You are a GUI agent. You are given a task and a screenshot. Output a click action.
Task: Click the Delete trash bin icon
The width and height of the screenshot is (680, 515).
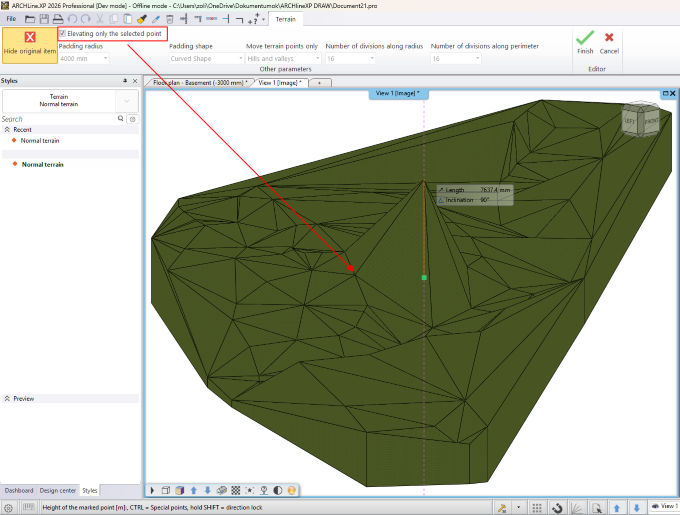170,19
